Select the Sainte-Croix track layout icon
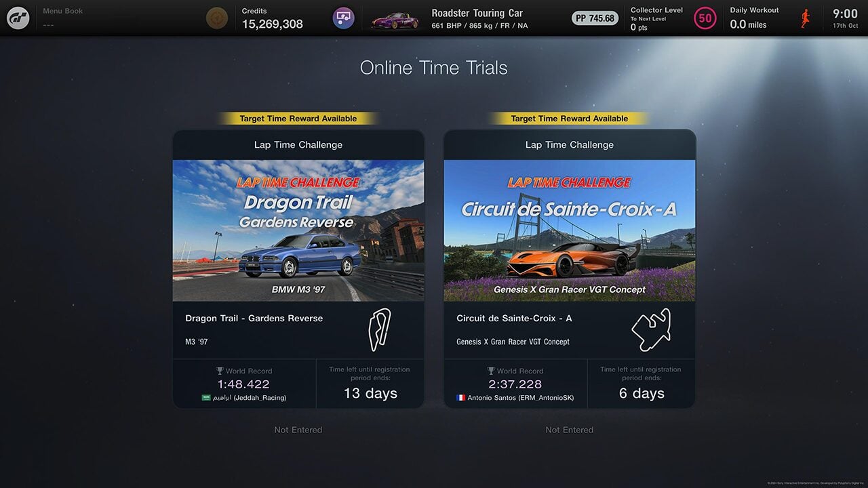 click(x=650, y=330)
